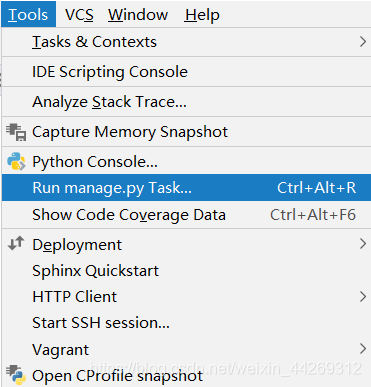Expand the Vagrant submenu chevron
This screenshot has width=371, height=387.
click(363, 349)
